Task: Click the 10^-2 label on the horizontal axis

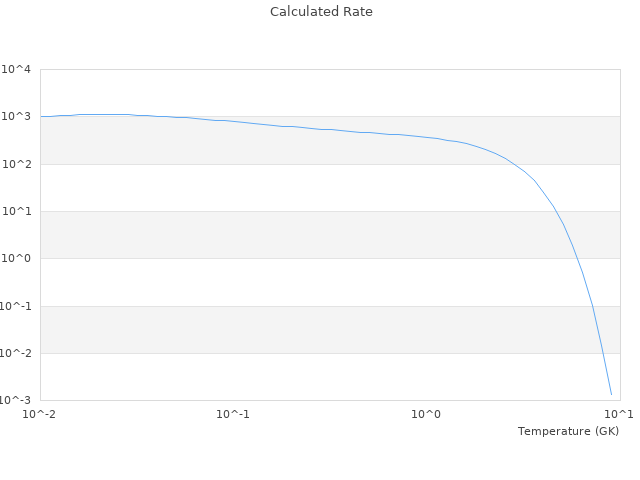Action: click(40, 414)
